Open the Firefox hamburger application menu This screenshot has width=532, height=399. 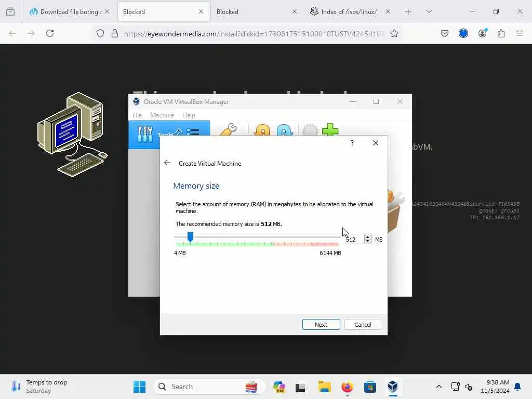(x=520, y=33)
